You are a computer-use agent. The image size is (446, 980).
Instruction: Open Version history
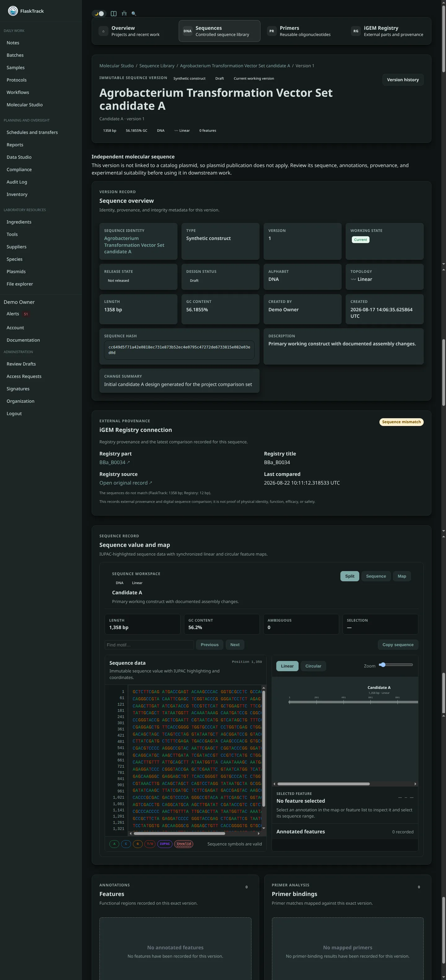coord(403,80)
